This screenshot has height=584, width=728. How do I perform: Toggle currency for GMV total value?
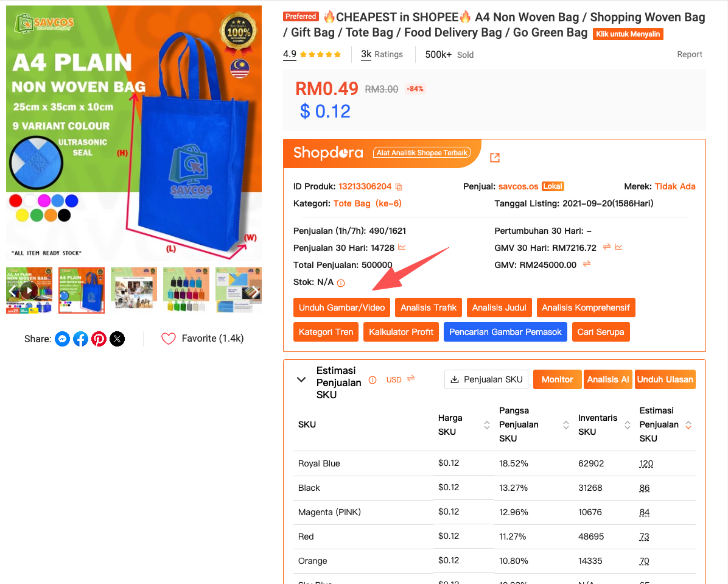click(x=587, y=264)
